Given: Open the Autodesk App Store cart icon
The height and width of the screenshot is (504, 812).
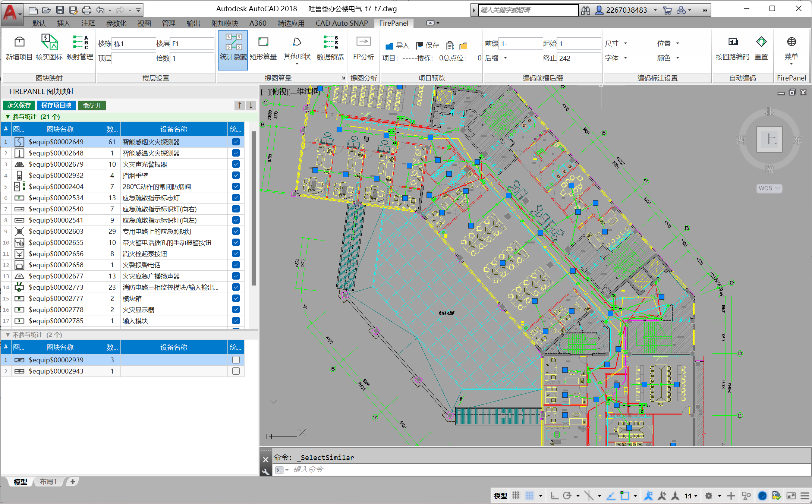Looking at the screenshot, I should 668,10.
